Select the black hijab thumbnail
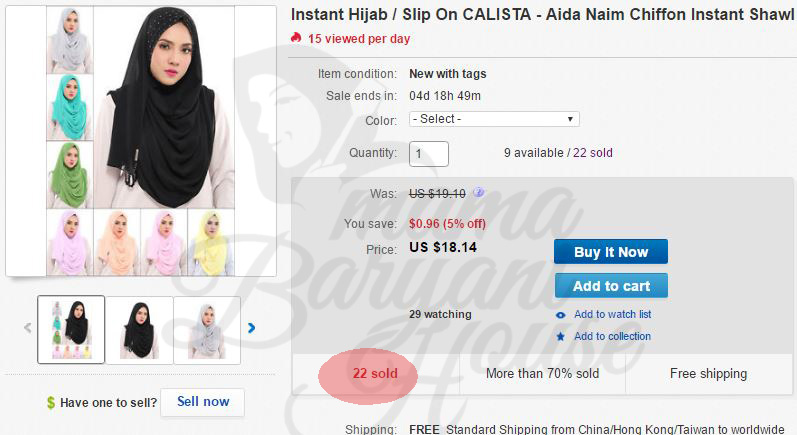The image size is (797, 435). 139,329
